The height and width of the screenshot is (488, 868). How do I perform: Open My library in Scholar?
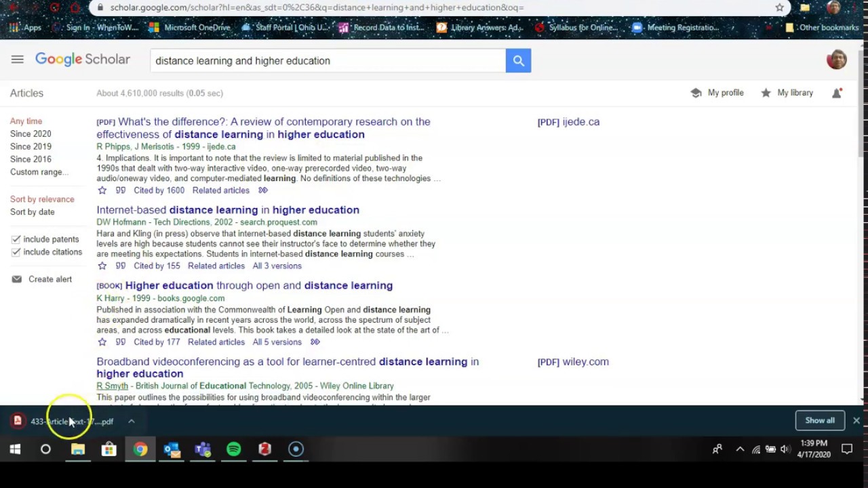click(x=787, y=93)
